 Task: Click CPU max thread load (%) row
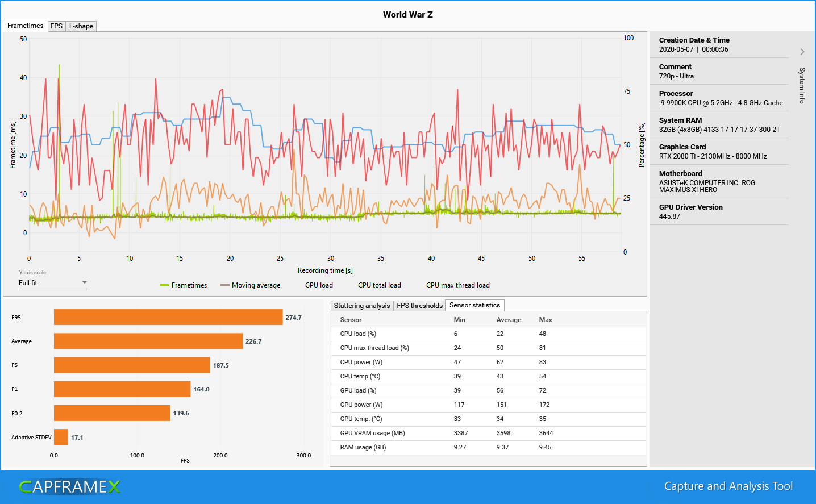click(x=488, y=348)
